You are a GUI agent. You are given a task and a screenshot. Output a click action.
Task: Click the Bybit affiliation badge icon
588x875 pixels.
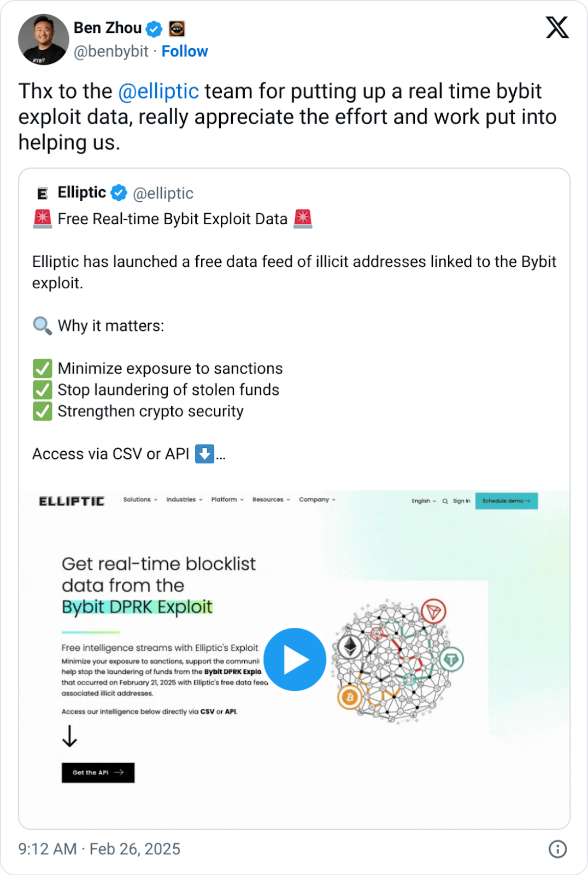(x=177, y=28)
